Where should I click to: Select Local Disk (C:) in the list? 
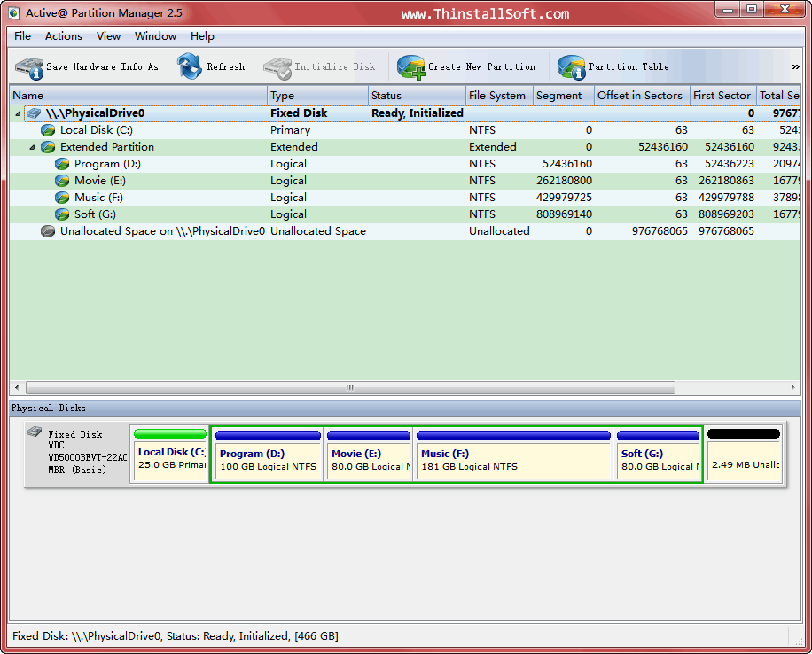pyautogui.click(x=97, y=130)
